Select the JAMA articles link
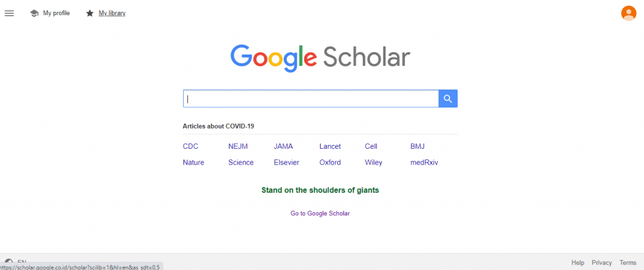The image size is (644, 270). click(283, 146)
